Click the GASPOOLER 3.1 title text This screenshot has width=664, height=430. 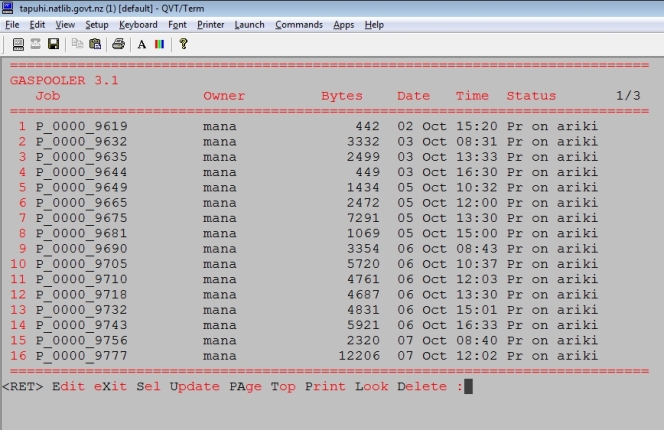[64, 80]
